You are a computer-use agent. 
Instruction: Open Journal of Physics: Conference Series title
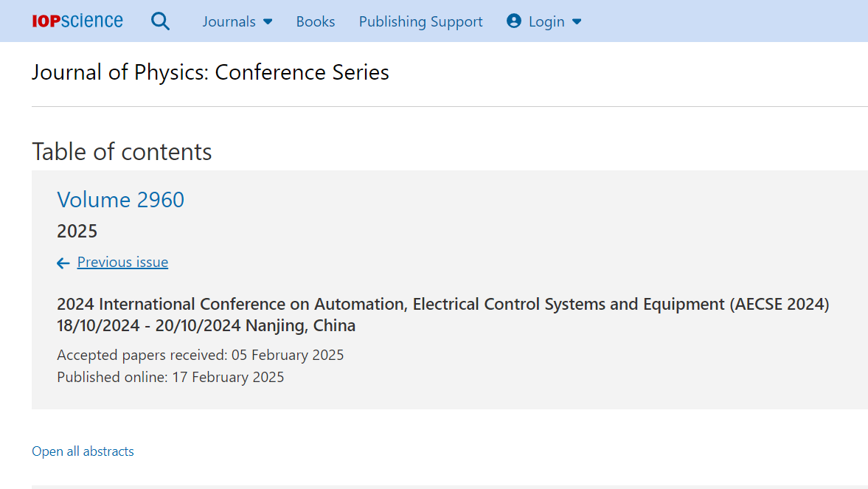coord(210,72)
